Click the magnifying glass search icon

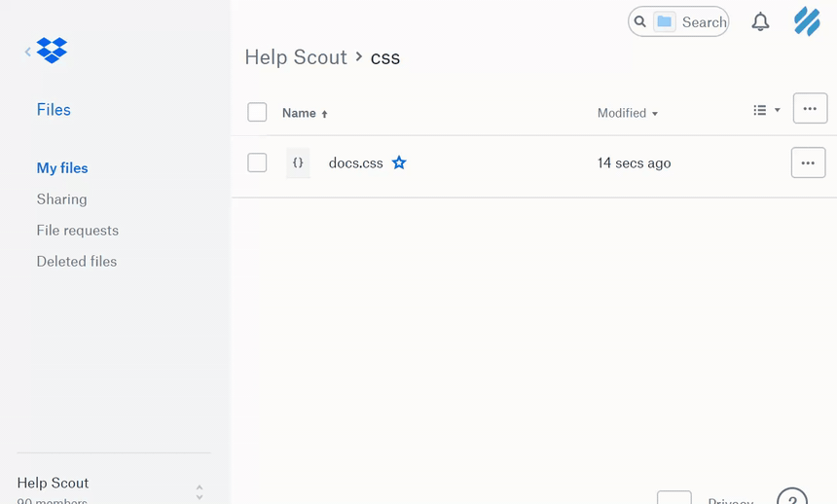click(640, 21)
